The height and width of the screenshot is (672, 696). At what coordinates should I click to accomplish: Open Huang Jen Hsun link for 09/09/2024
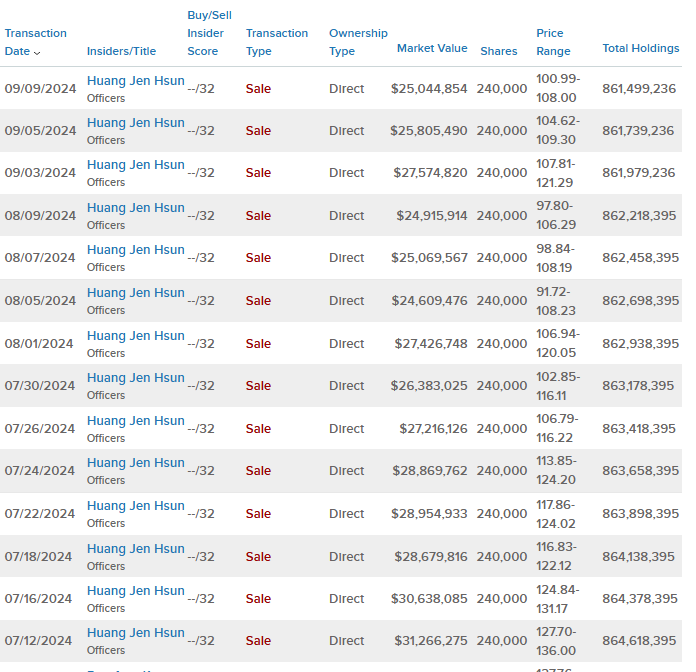135,80
